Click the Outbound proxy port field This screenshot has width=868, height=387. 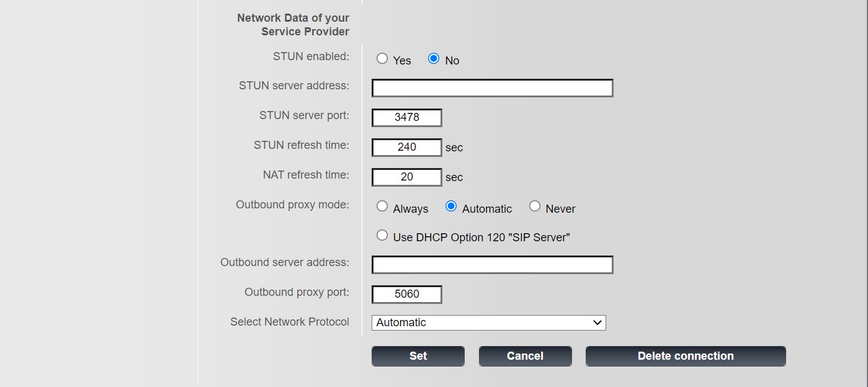[x=406, y=295]
